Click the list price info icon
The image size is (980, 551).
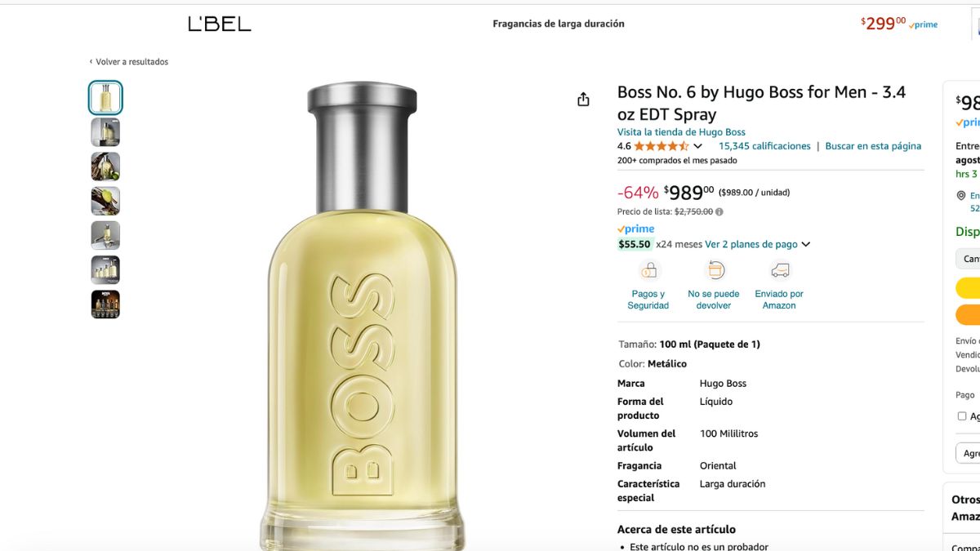coord(719,211)
